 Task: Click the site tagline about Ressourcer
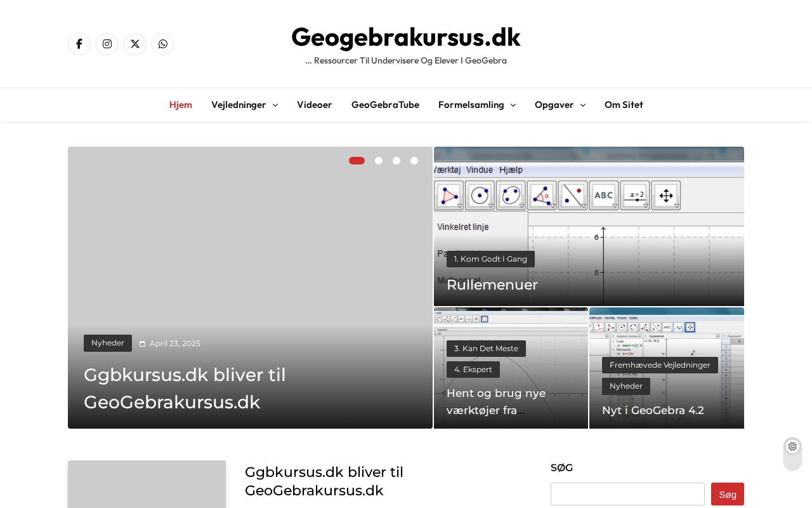tap(406, 61)
